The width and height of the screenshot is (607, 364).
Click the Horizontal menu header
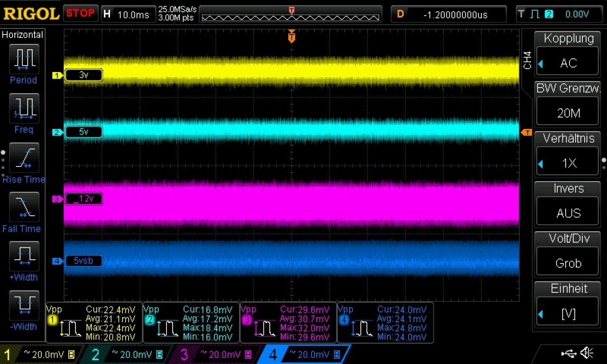[23, 35]
